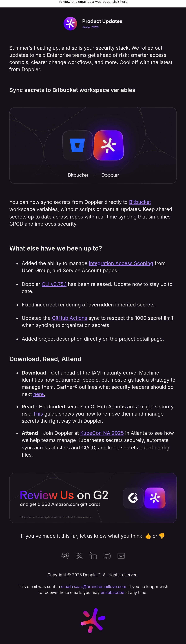Image resolution: width=186 pixels, height=644 pixels.
Task: Click the unsubscribe link
Action: click(112, 593)
